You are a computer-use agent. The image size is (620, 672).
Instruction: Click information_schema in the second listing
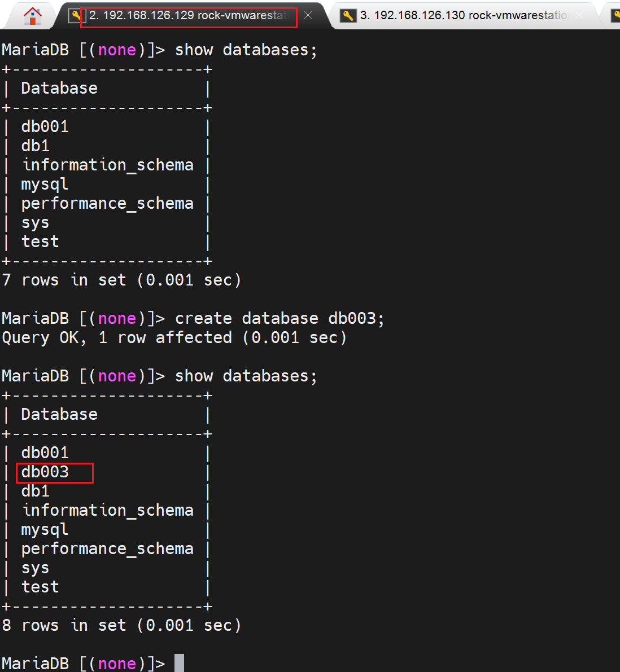[x=107, y=510]
